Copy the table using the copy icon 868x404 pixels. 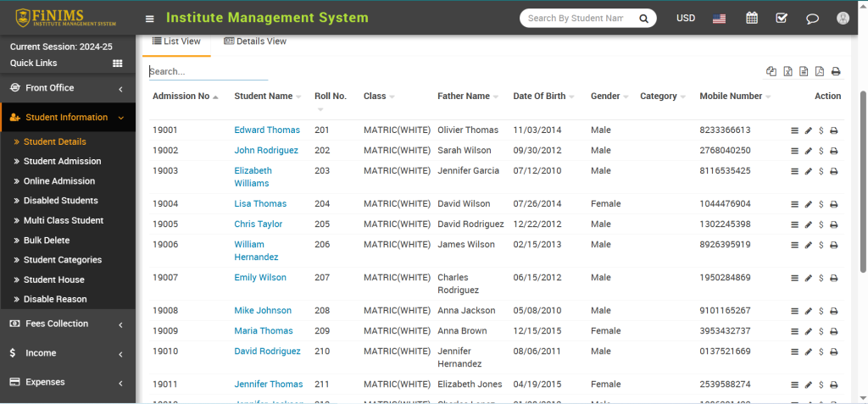click(x=771, y=72)
